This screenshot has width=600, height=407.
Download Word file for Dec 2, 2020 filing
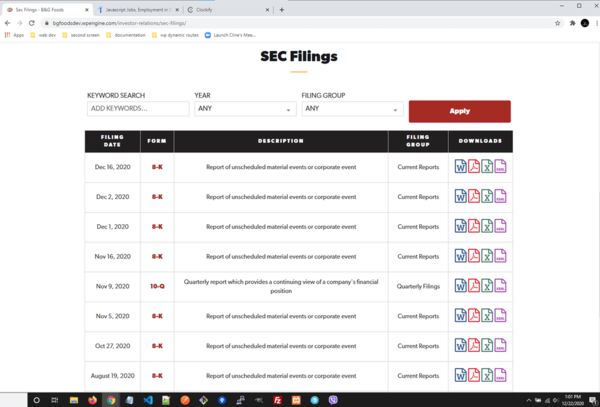click(460, 196)
